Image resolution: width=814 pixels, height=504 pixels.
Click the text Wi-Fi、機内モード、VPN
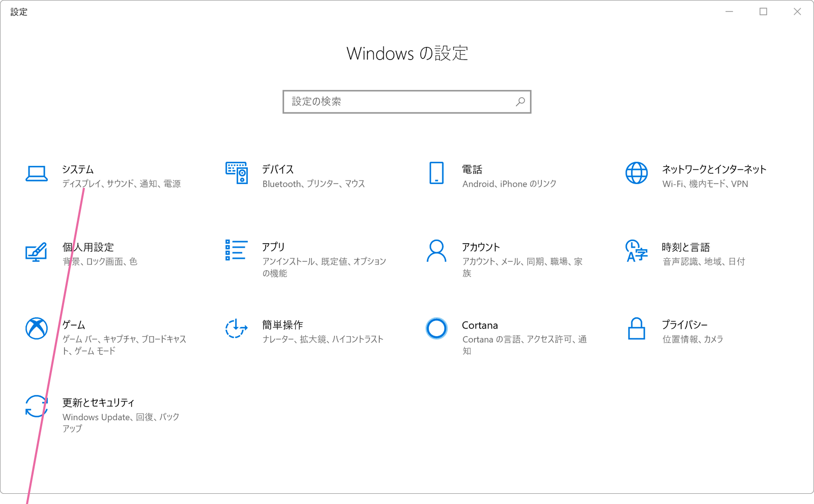[x=705, y=184]
